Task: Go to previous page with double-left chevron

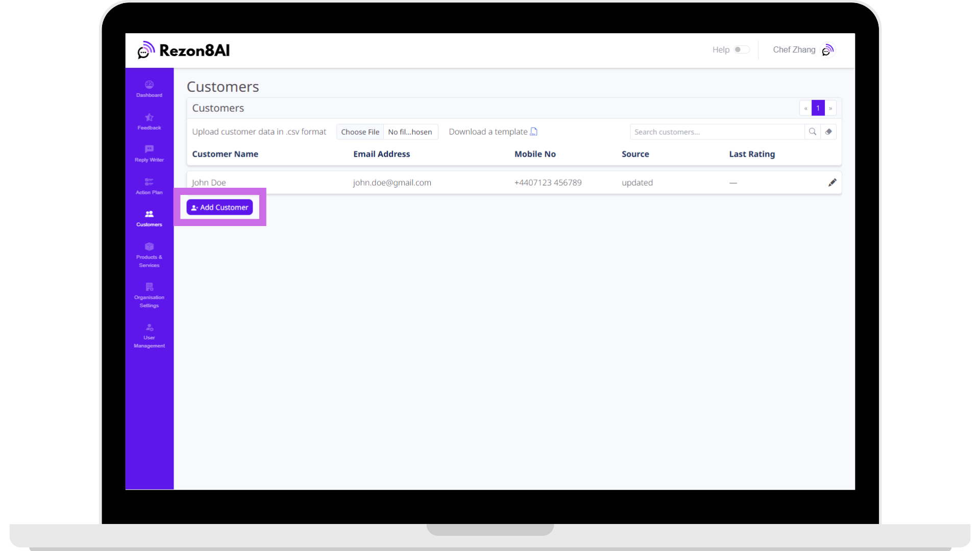Action: pyautogui.click(x=805, y=108)
